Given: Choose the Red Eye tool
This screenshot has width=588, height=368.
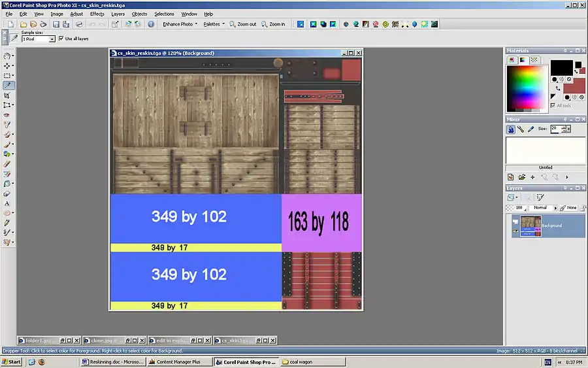Looking at the screenshot, I should coord(8,115).
